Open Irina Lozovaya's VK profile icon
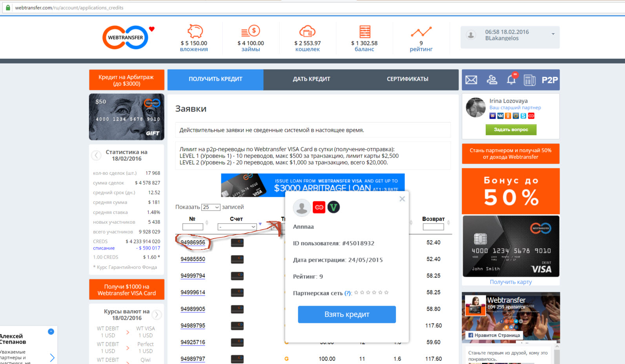 pos(500,116)
